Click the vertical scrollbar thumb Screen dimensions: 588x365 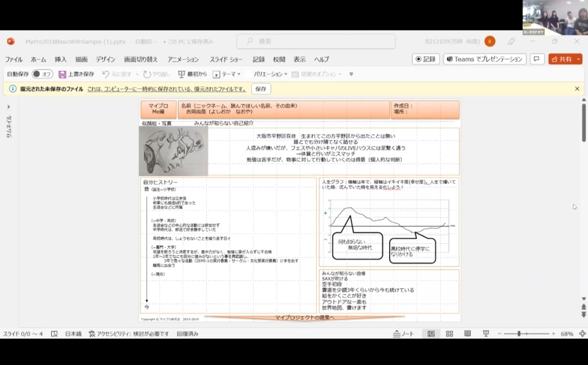(x=584, y=122)
